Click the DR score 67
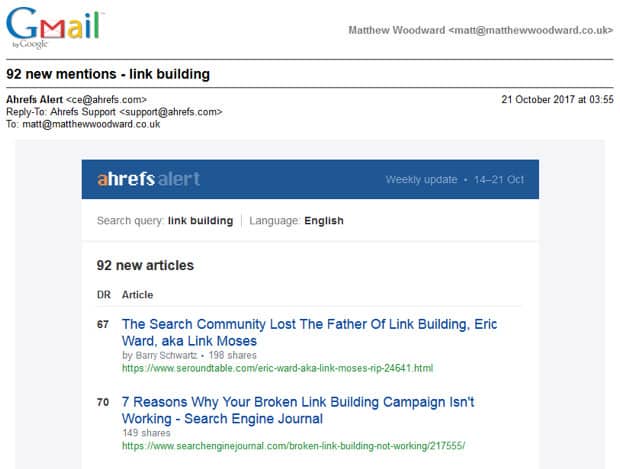Image resolution: width=620 pixels, height=469 pixels. (103, 324)
